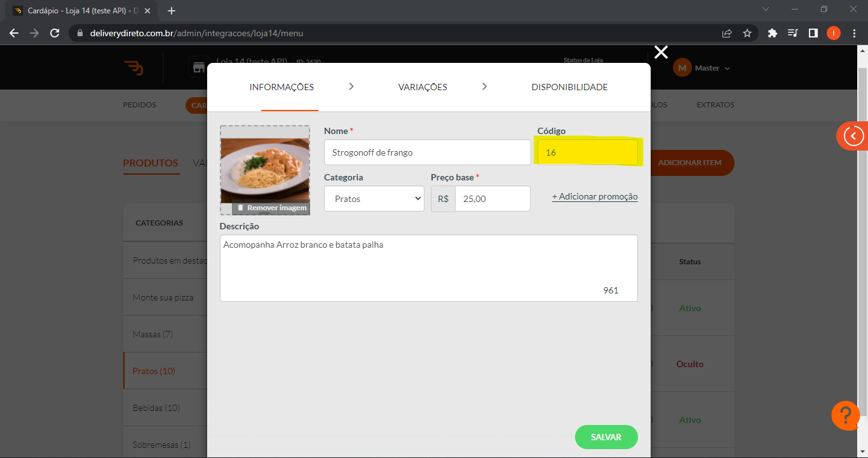Screen dimensions: 868x458
Task: Click the browser forward arrow
Action: 34,33
